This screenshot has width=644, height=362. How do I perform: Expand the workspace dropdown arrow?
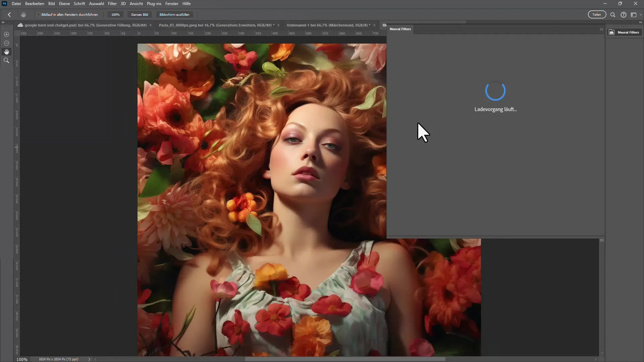641,15
